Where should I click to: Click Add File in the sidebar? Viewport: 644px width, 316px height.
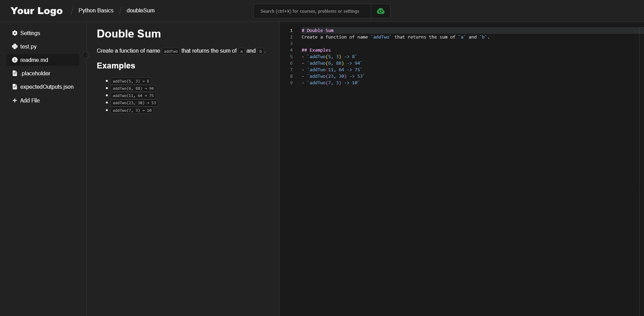43,100
